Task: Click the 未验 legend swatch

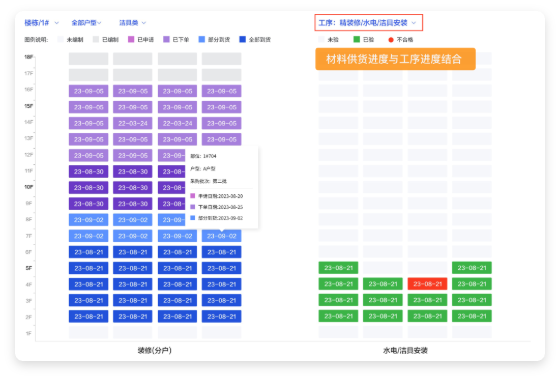Action: 321,39
